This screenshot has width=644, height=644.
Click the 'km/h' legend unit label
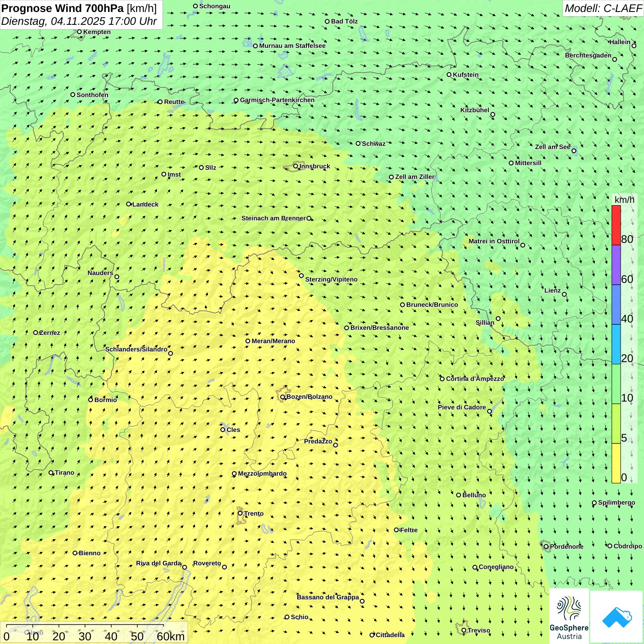624,199
